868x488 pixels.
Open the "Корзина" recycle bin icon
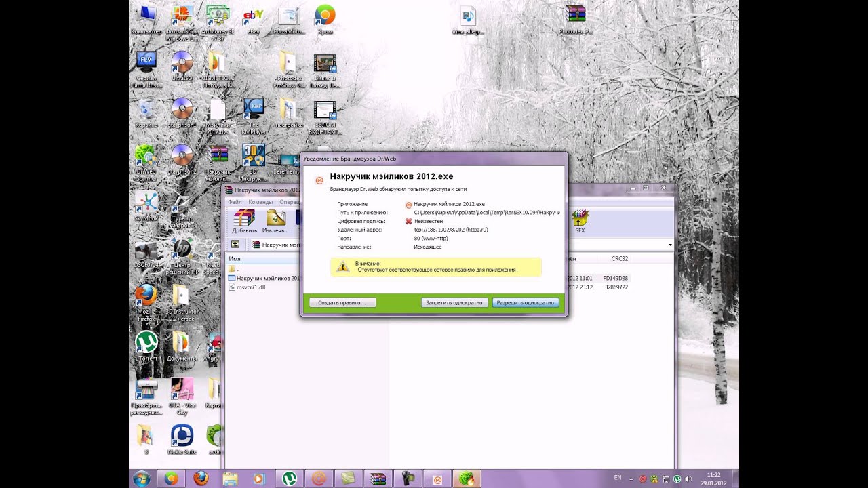point(146,113)
